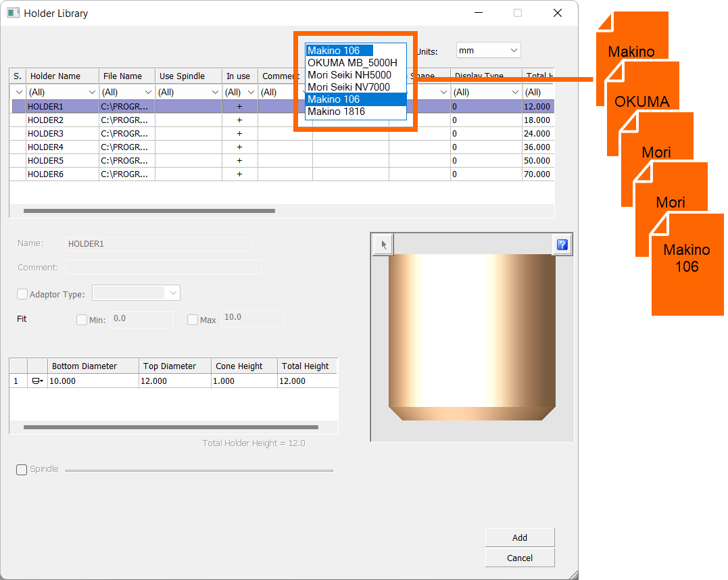Minimize the Holder Library window
The width and height of the screenshot is (728, 580).
point(479,13)
